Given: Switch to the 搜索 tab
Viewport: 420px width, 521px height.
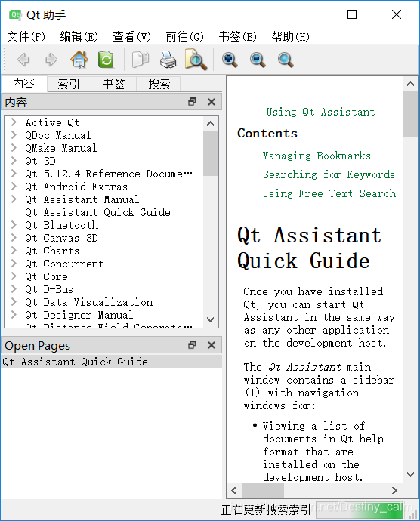Looking at the screenshot, I should tap(159, 84).
